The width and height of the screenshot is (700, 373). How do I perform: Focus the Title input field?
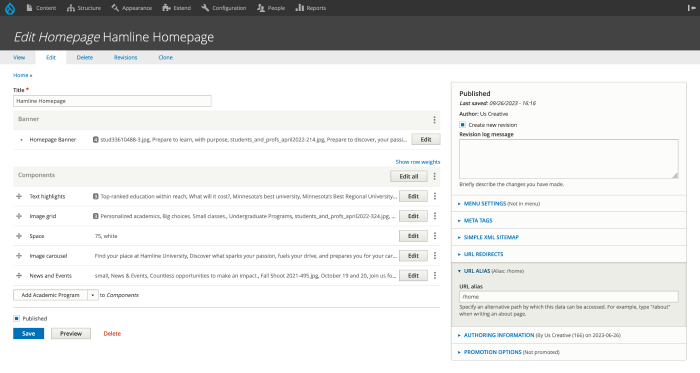pos(112,101)
